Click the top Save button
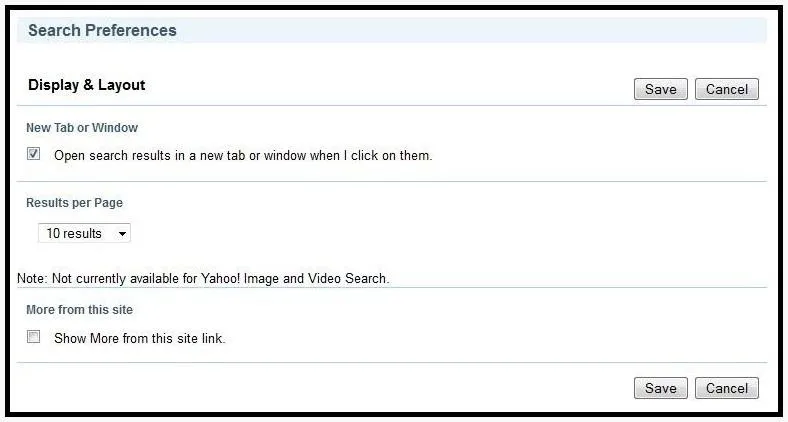Viewport: 788px width, 422px height. point(660,89)
